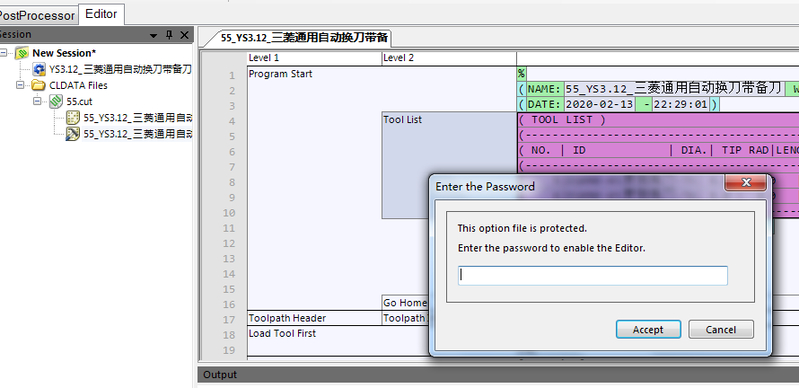Click the Program Start row
This screenshot has width=799, height=388.
click(x=280, y=74)
